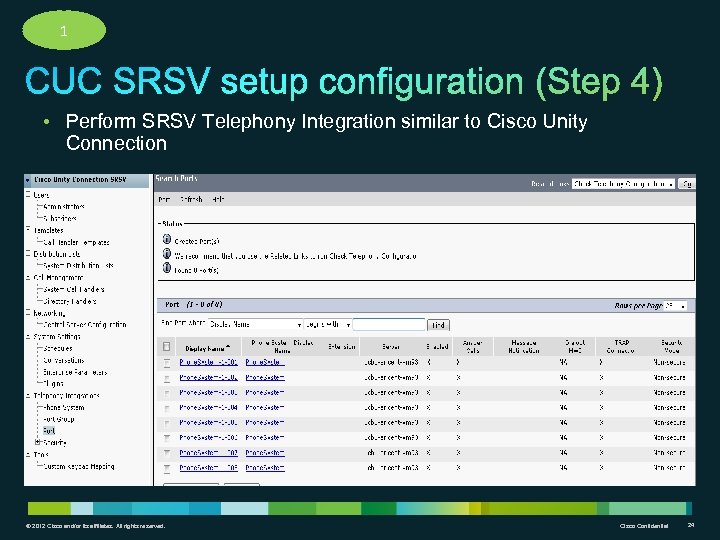Open the PhoneSystem-1-007 port link
Screen dimensions: 720x540
(208, 452)
